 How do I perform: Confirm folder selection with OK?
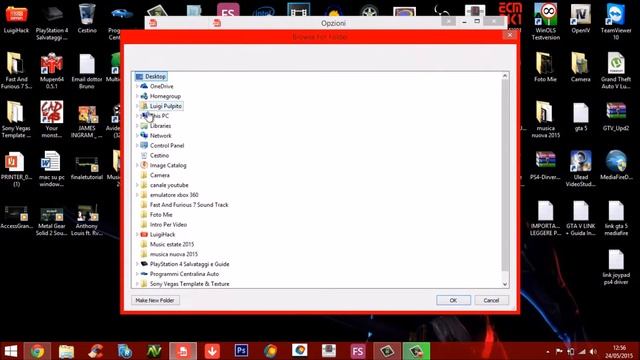453,300
